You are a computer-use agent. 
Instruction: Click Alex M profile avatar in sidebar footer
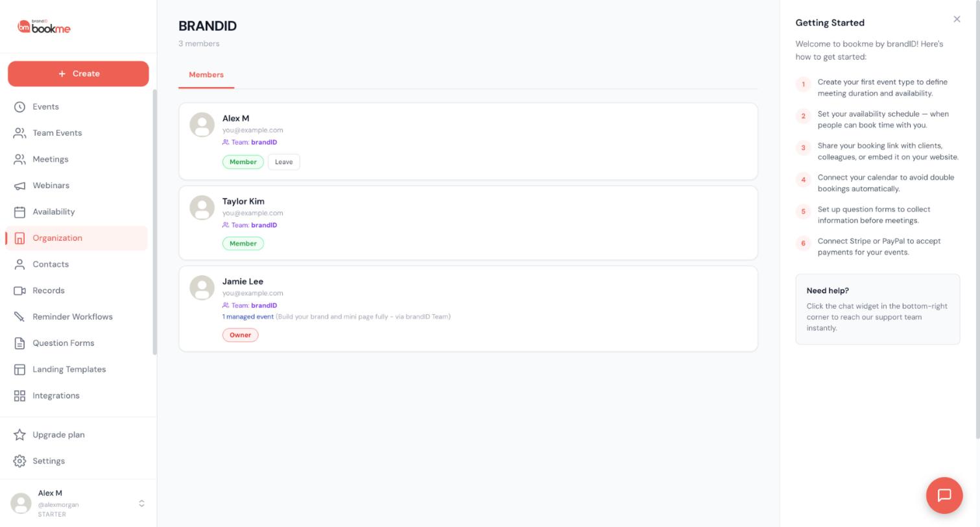pyautogui.click(x=21, y=504)
